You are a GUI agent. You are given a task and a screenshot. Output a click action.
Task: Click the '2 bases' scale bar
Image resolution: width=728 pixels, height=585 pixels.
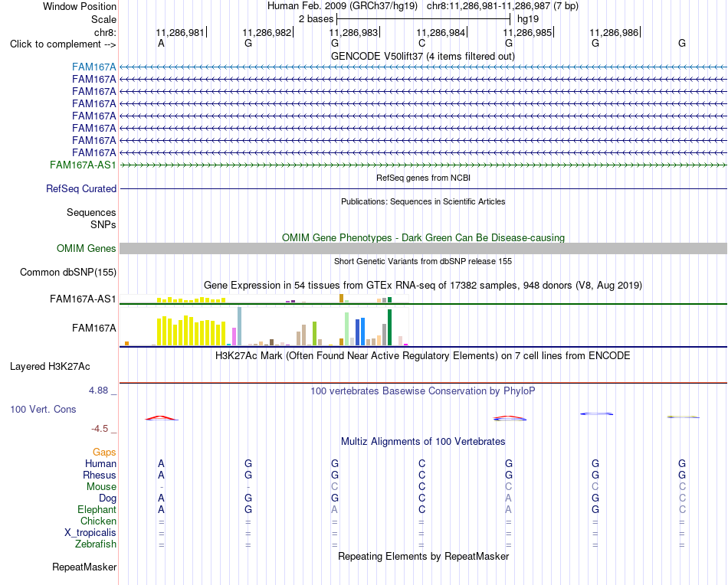coord(424,19)
